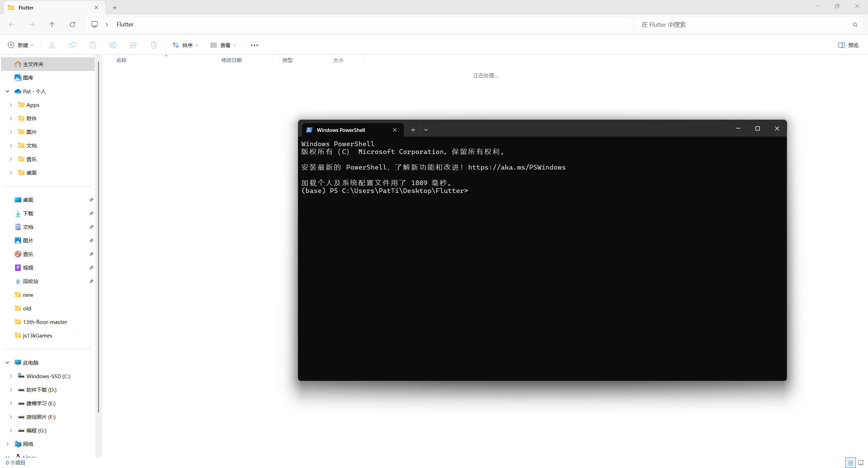Screen dimensions: 868x468
Task: Click the Paste clipboard icon
Action: (x=93, y=45)
